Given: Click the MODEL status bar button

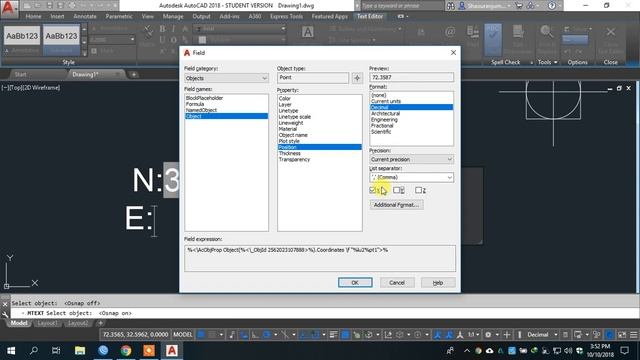Looking at the screenshot, I should pyautogui.click(x=182, y=335).
